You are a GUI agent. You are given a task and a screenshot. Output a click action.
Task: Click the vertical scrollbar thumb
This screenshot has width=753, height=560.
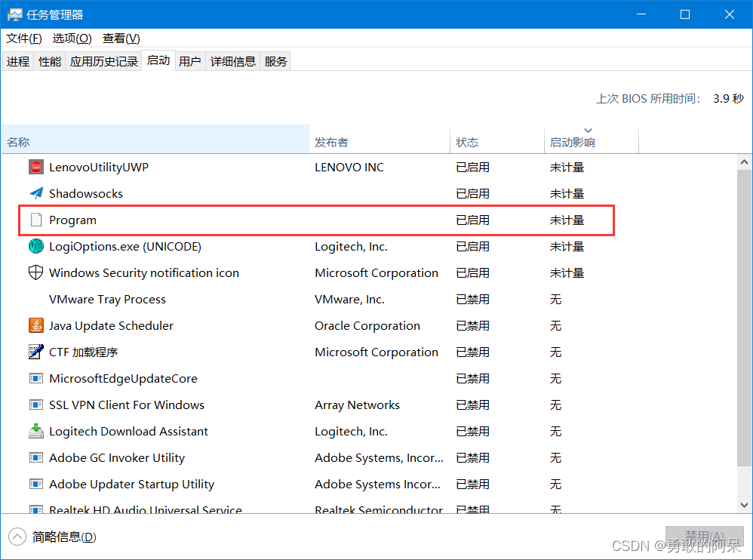[x=745, y=317]
